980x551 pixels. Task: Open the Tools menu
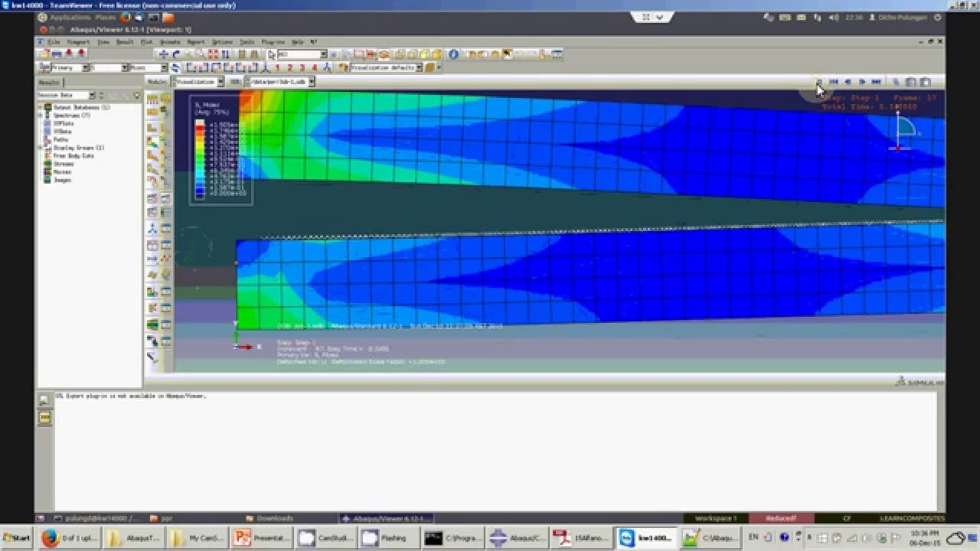click(x=247, y=41)
